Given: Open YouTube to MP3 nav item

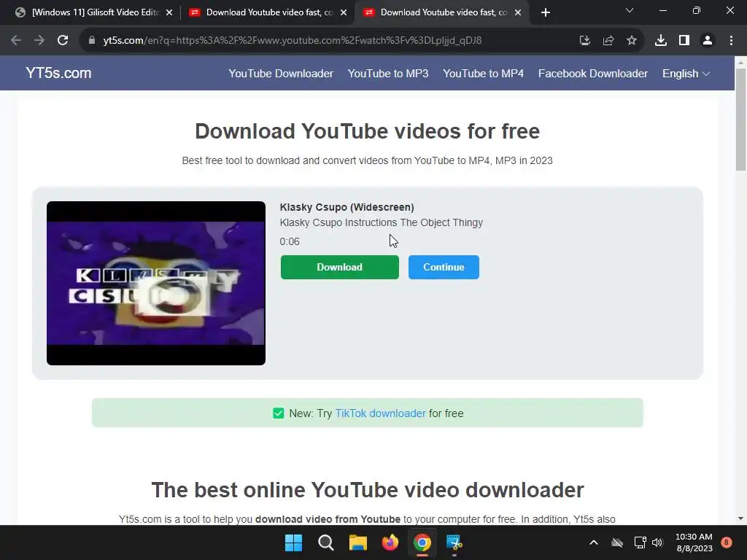Looking at the screenshot, I should [388, 74].
